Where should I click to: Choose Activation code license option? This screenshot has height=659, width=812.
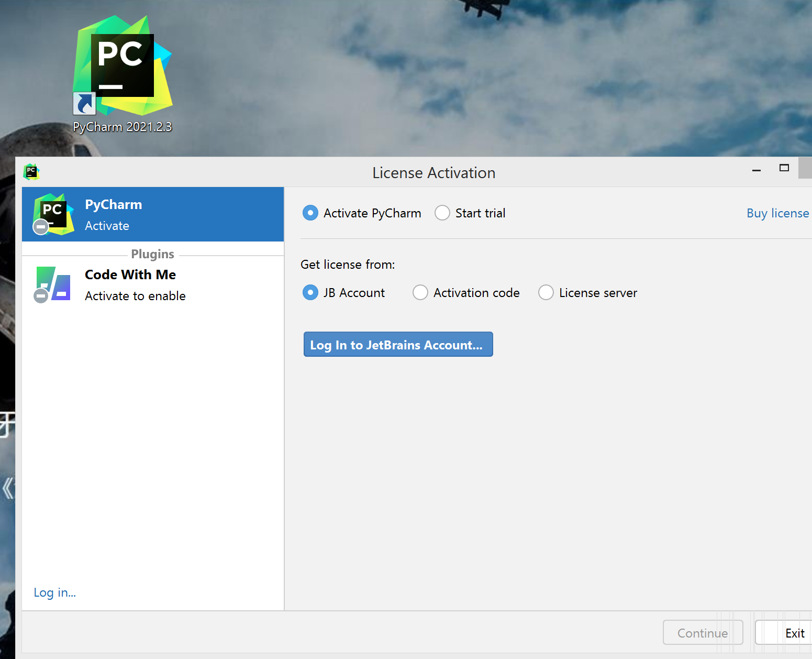tap(466, 292)
